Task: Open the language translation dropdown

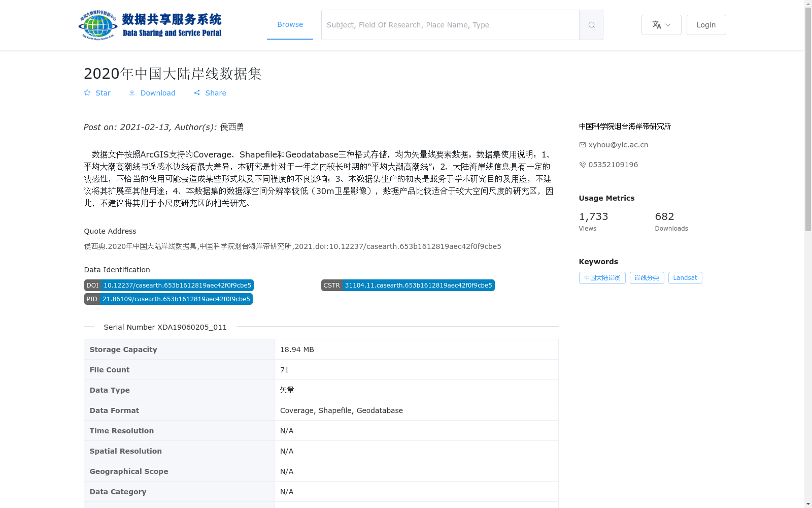Action: (661, 25)
